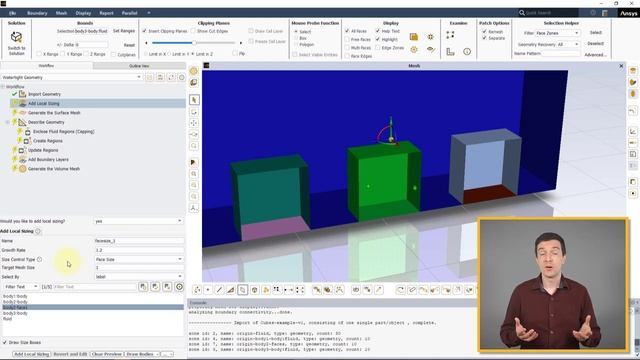640x360 pixels.
Task: Click the Add Local Sizing help icon
Action: click(38, 231)
